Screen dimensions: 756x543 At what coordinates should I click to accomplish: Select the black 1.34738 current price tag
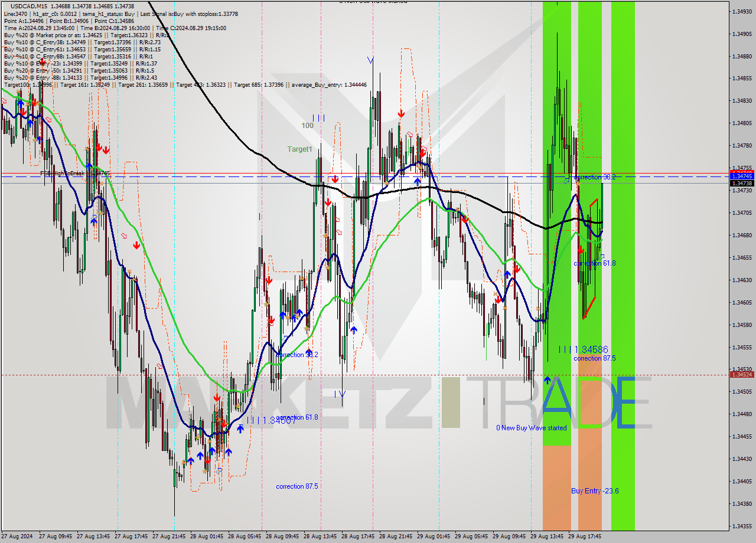coord(741,184)
